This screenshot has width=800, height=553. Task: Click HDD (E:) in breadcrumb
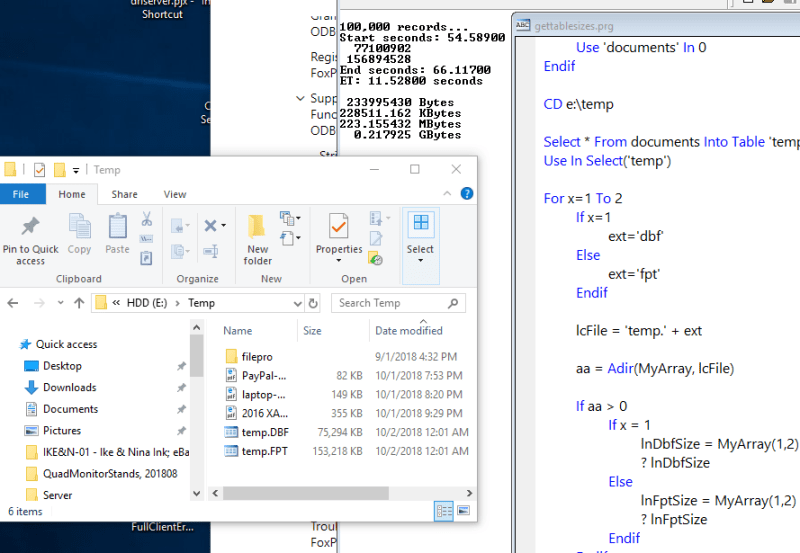point(147,303)
